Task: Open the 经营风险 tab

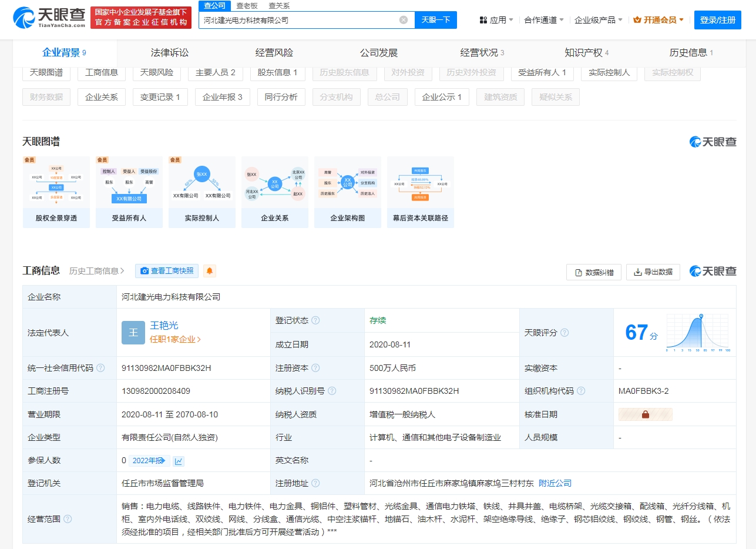Action: [x=274, y=53]
